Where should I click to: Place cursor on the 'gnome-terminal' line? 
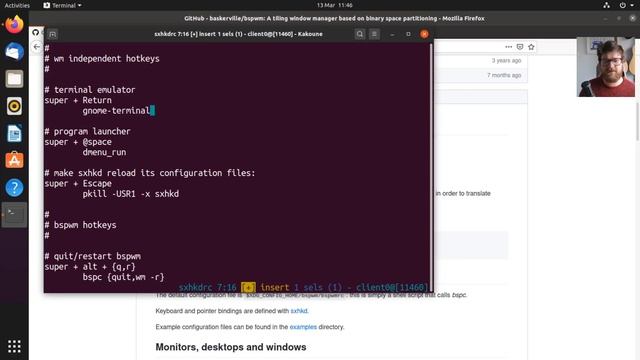click(116, 111)
